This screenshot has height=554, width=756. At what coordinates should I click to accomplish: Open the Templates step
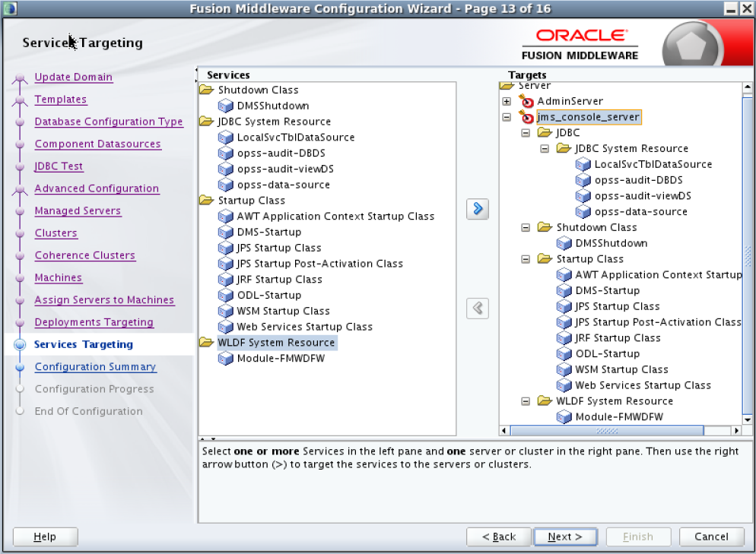coord(61,100)
